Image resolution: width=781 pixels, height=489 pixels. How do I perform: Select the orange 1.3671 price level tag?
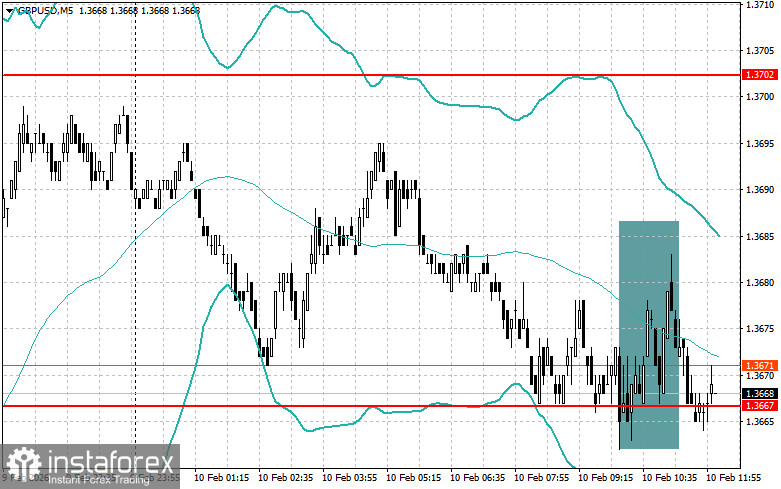[x=760, y=366]
